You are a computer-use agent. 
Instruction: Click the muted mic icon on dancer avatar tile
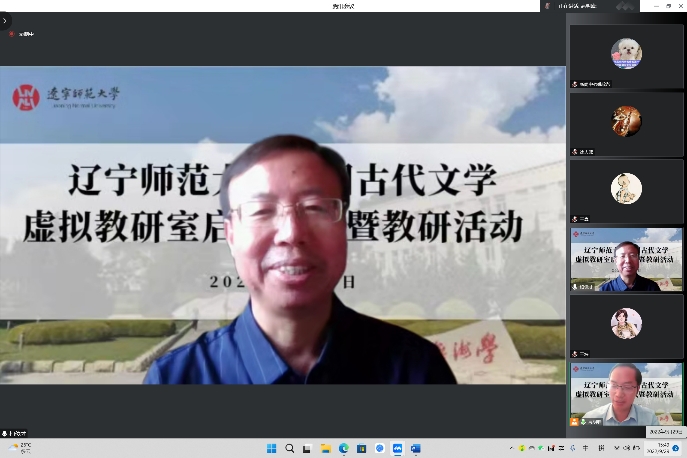574,152
